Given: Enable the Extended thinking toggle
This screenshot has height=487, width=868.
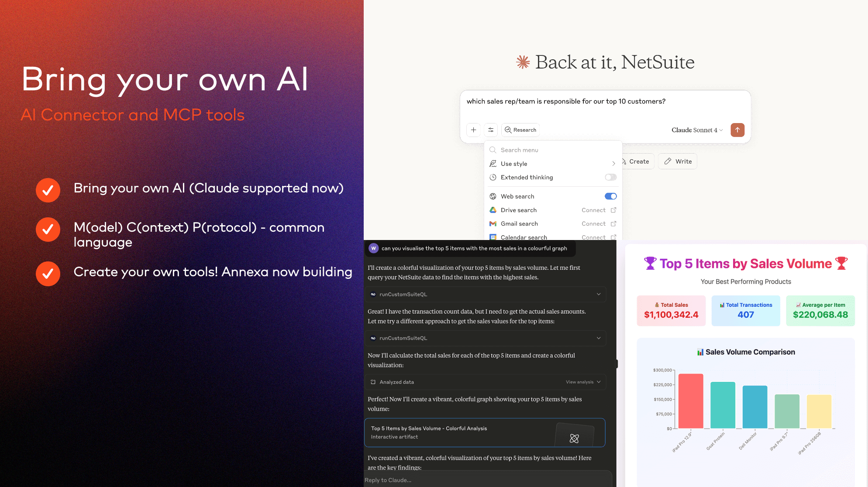Looking at the screenshot, I should click(x=611, y=177).
